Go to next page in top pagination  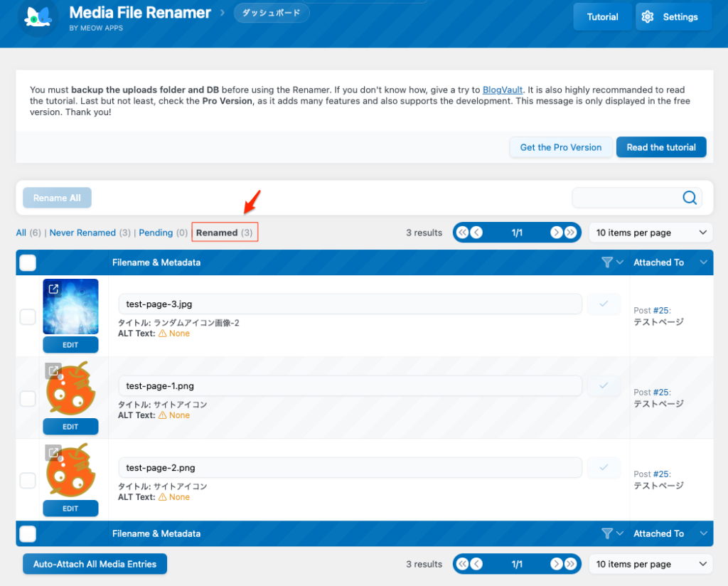(x=556, y=233)
